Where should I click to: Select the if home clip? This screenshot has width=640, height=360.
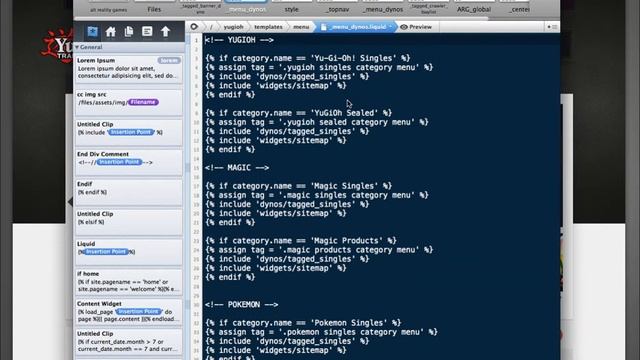click(x=129, y=282)
